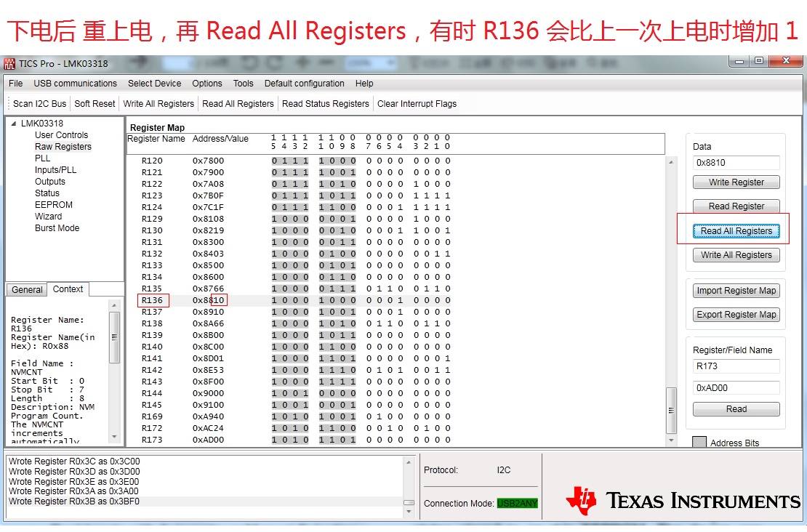The height and width of the screenshot is (532, 807).
Task: Click Read All Registers button in right panel
Action: (x=736, y=231)
